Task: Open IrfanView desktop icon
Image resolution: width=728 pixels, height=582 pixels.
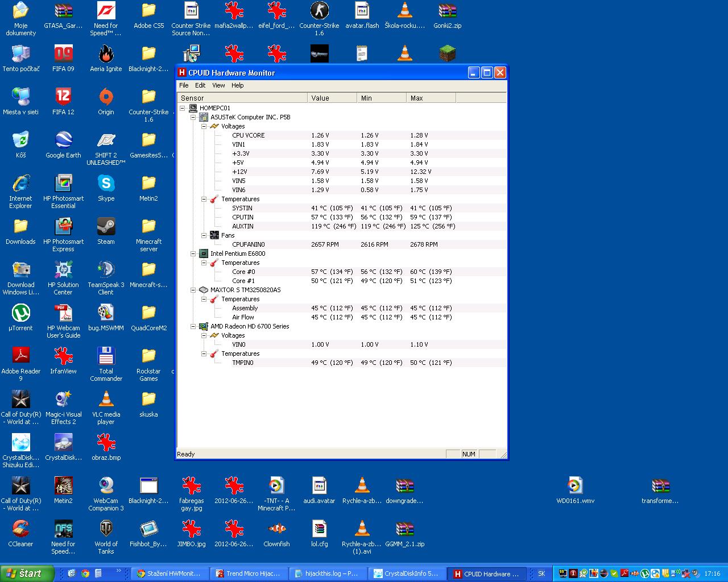Action: [x=63, y=361]
